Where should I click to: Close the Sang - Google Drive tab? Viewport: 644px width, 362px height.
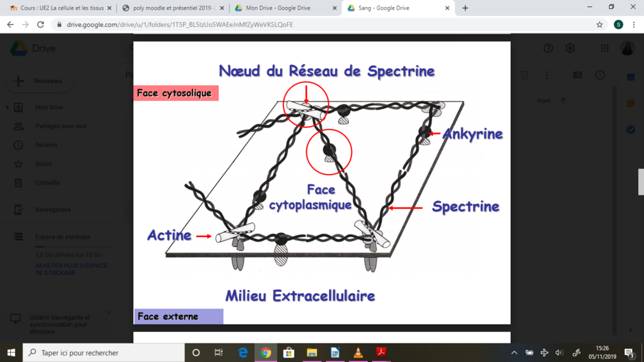(x=448, y=8)
